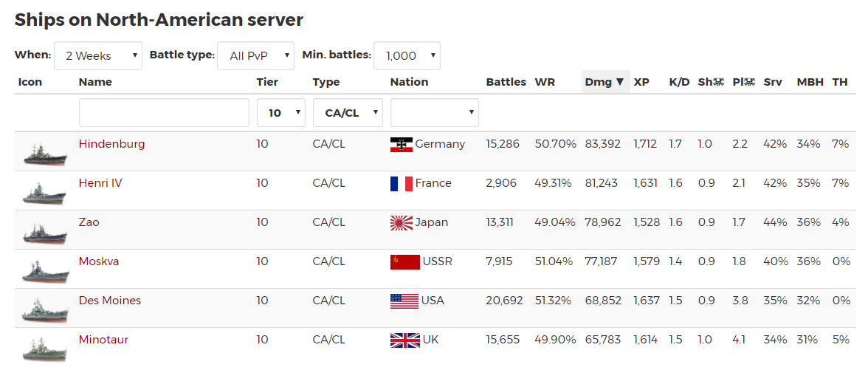
Task: Click the Henri IV ship icon
Action: point(46,192)
